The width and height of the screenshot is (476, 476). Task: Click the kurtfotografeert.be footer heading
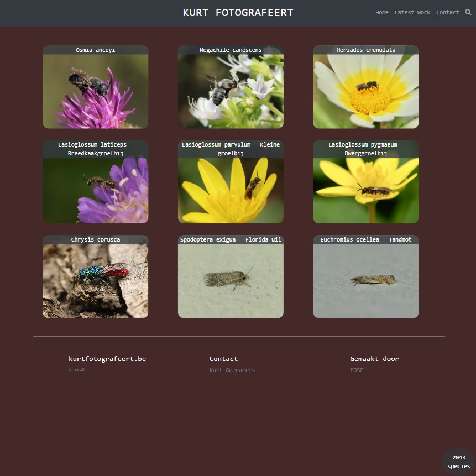107,359
